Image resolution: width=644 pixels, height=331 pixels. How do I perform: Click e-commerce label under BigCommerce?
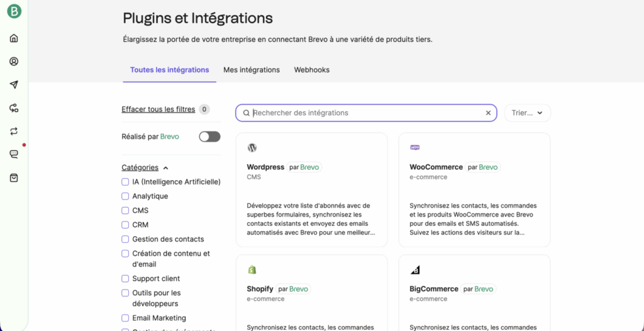click(x=428, y=299)
